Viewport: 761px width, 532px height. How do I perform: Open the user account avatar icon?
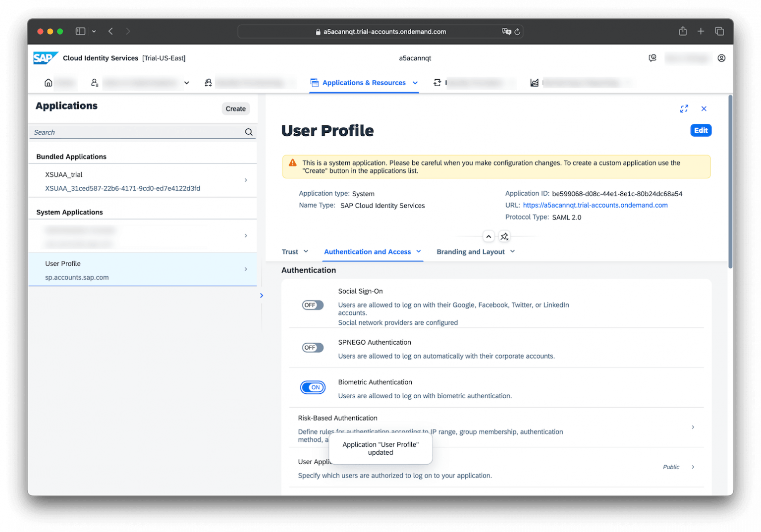tap(721, 58)
